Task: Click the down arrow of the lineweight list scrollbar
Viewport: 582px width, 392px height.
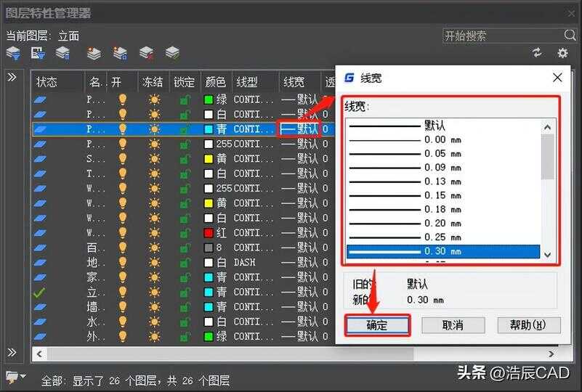Action: (548, 256)
